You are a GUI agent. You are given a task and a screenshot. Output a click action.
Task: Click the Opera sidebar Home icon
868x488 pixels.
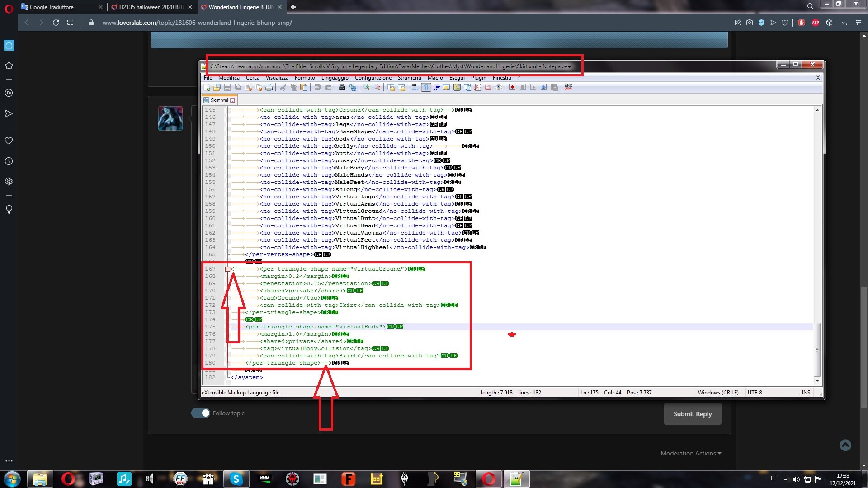[9, 45]
